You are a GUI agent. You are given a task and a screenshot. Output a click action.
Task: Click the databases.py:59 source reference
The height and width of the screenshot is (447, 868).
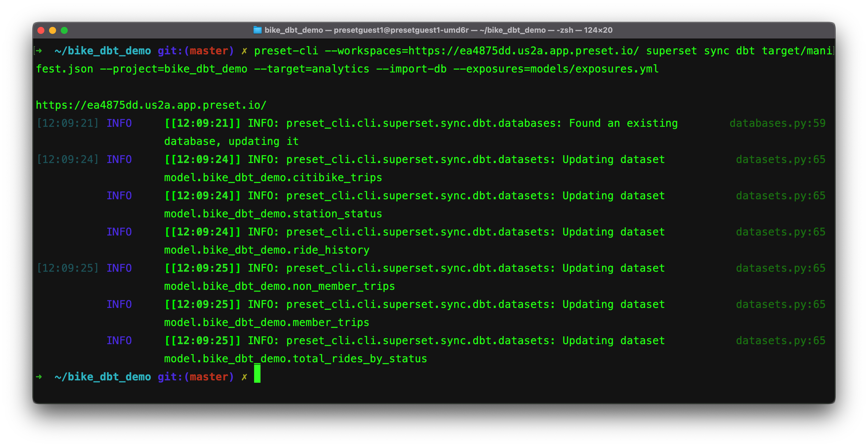(777, 123)
